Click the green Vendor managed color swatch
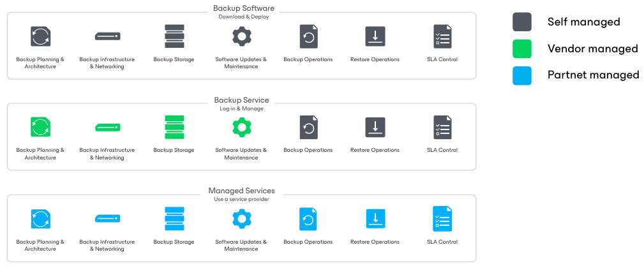644x266 pixels. [x=522, y=48]
